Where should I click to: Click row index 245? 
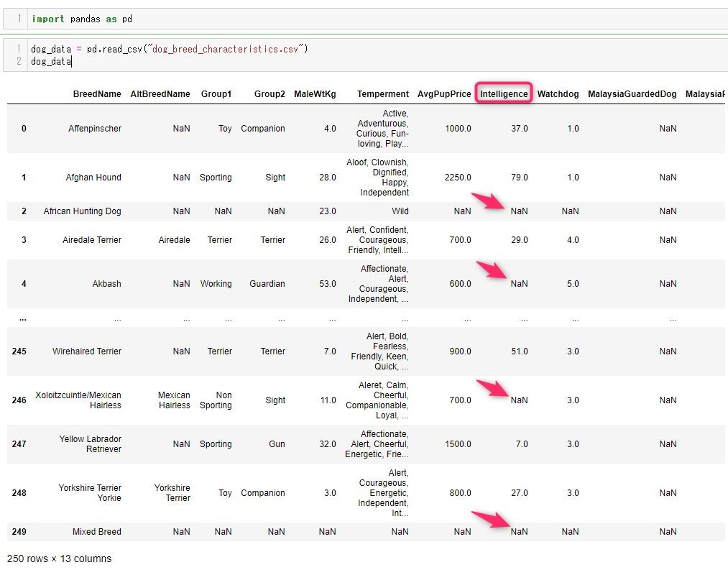click(x=19, y=351)
